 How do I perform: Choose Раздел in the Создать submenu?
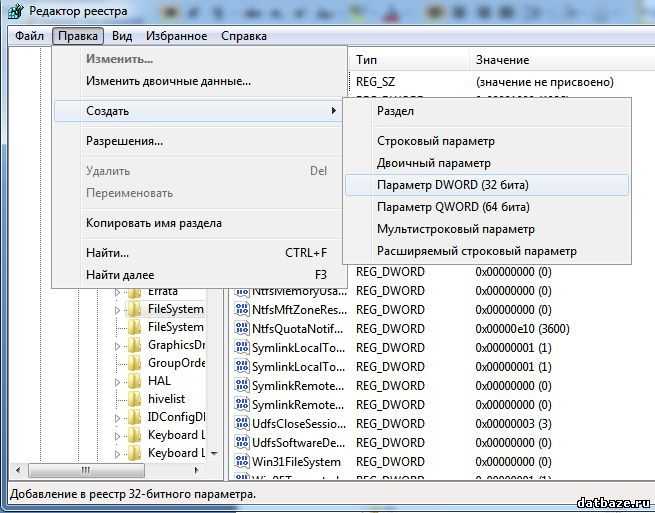(x=395, y=111)
